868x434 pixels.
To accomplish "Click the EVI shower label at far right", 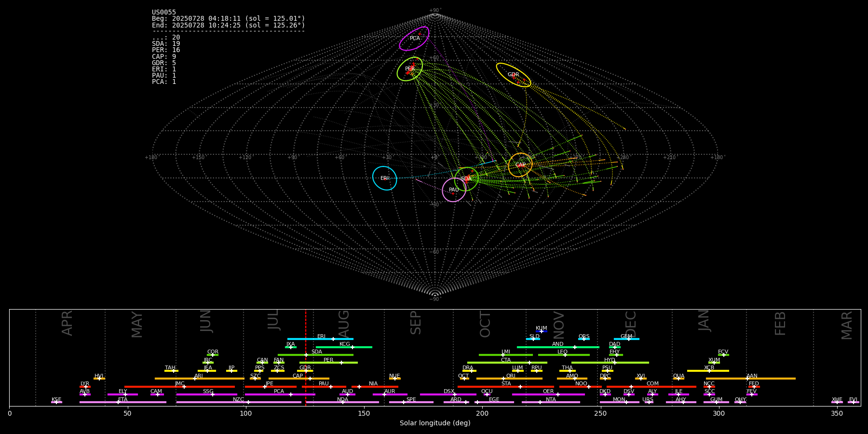I will [853, 400].
